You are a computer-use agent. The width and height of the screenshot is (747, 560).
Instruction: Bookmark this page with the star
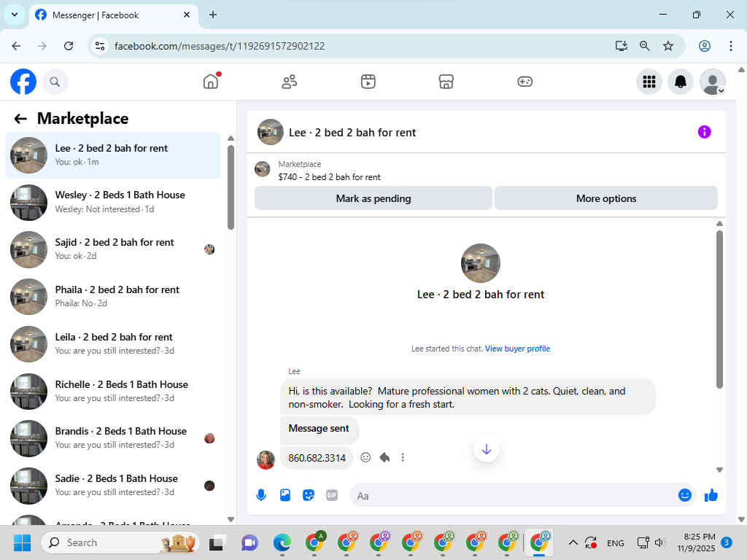[x=668, y=46]
